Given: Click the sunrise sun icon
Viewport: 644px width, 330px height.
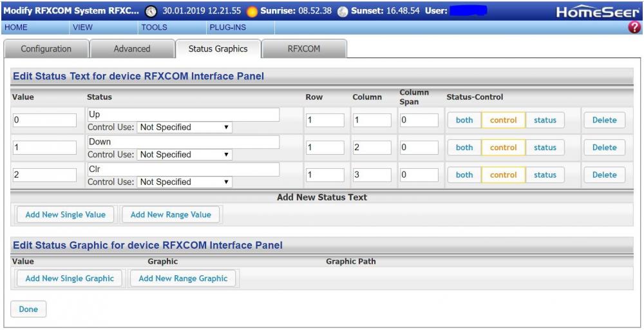Looking at the screenshot, I should point(252,11).
